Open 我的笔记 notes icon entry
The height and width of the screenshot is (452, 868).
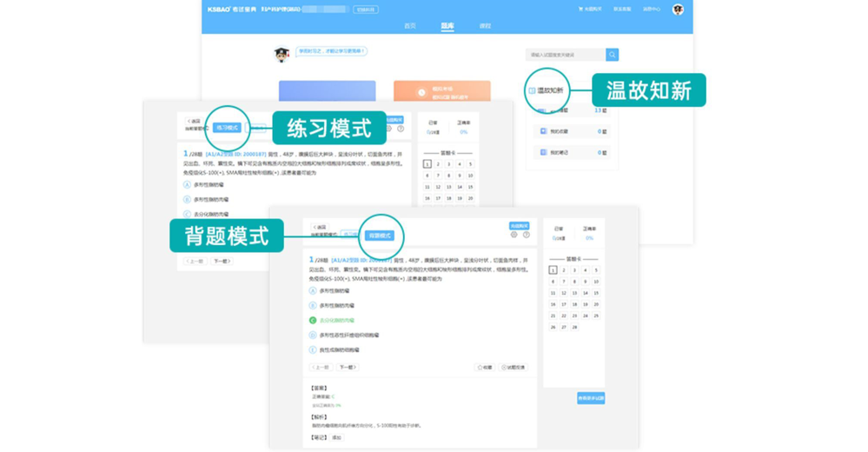point(543,152)
